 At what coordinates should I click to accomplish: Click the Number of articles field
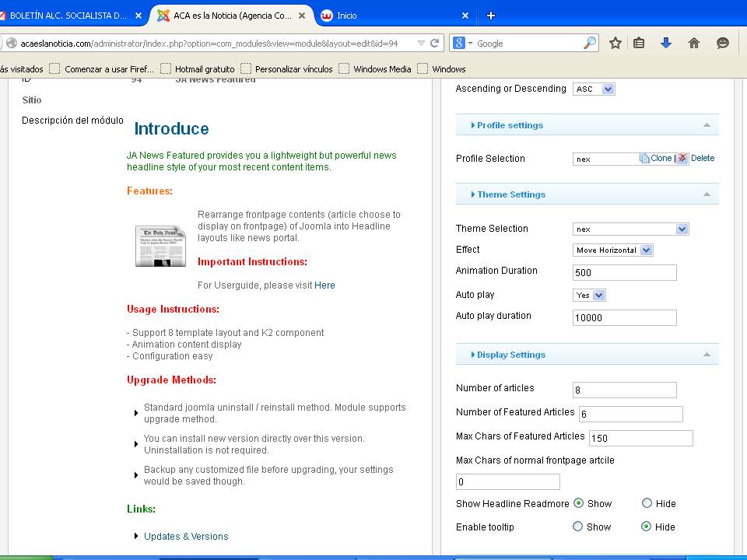[x=624, y=390]
